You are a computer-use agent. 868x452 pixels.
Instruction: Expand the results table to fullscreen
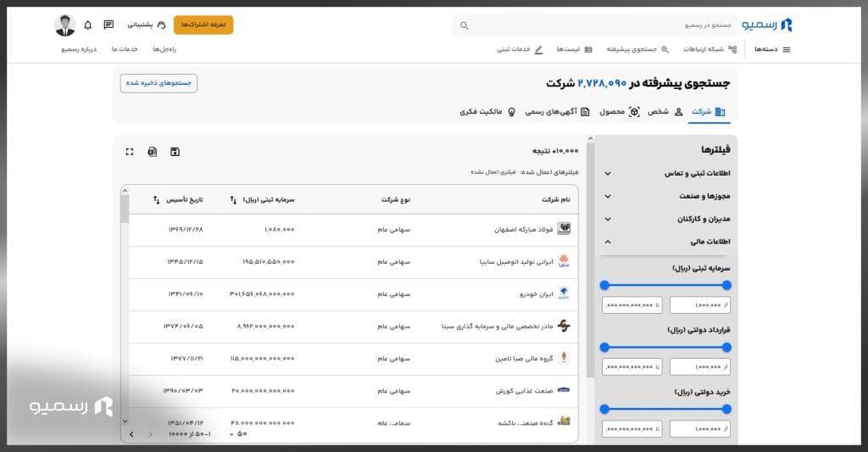[130, 152]
